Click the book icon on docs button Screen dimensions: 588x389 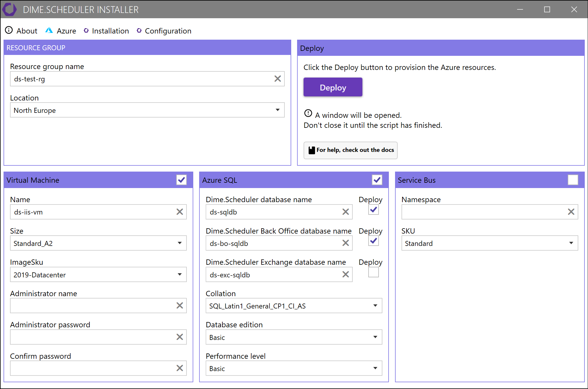(312, 150)
